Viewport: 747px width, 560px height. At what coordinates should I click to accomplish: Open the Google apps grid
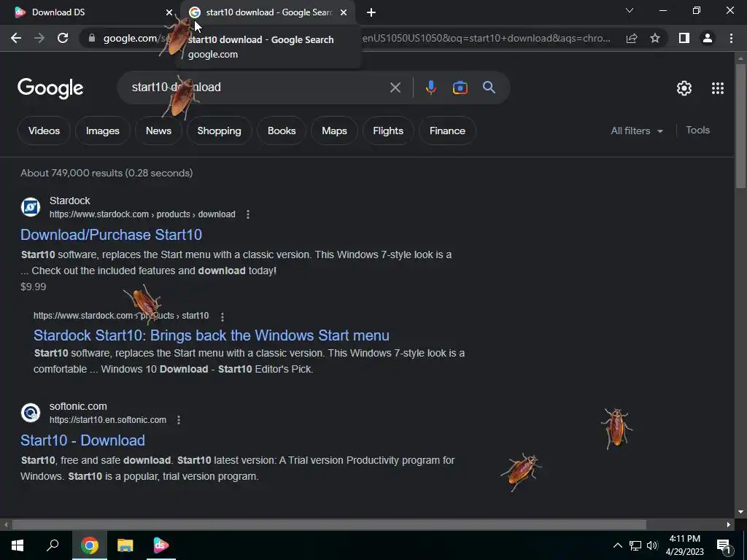click(718, 88)
